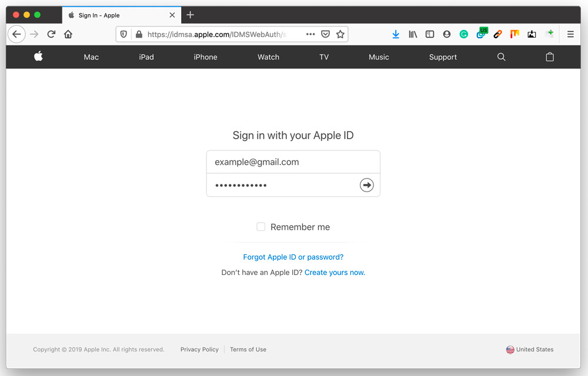Toggle the page actions three-dot menu
Screen dimensions: 588x376
pos(310,34)
